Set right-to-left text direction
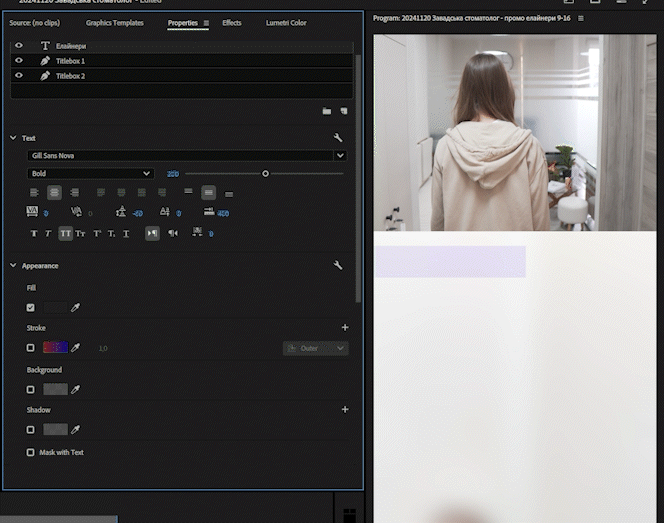Viewport: 664px width, 523px height. click(x=173, y=233)
